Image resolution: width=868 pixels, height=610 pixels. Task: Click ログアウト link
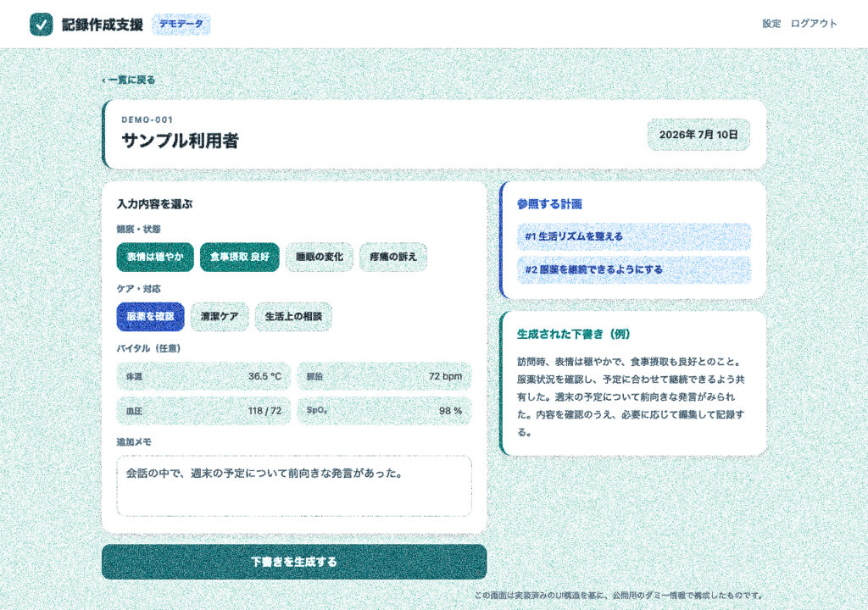coord(813,23)
